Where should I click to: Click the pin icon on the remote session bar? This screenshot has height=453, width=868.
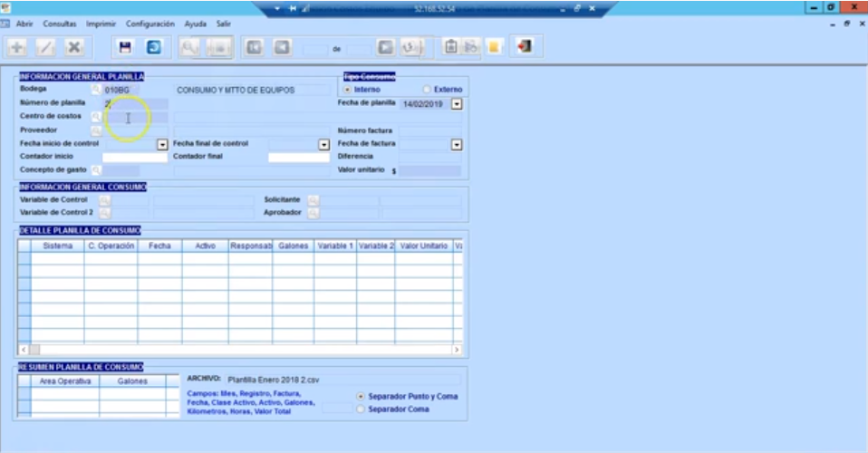tap(293, 9)
